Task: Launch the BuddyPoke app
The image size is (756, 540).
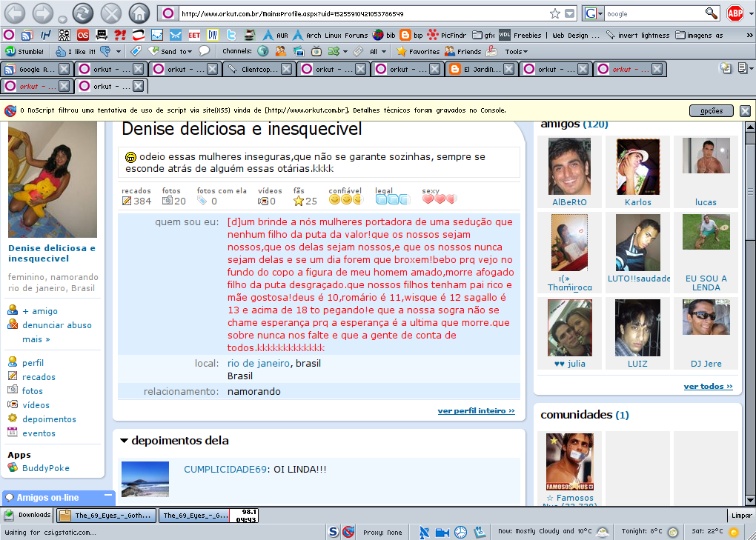Action: pyautogui.click(x=46, y=467)
